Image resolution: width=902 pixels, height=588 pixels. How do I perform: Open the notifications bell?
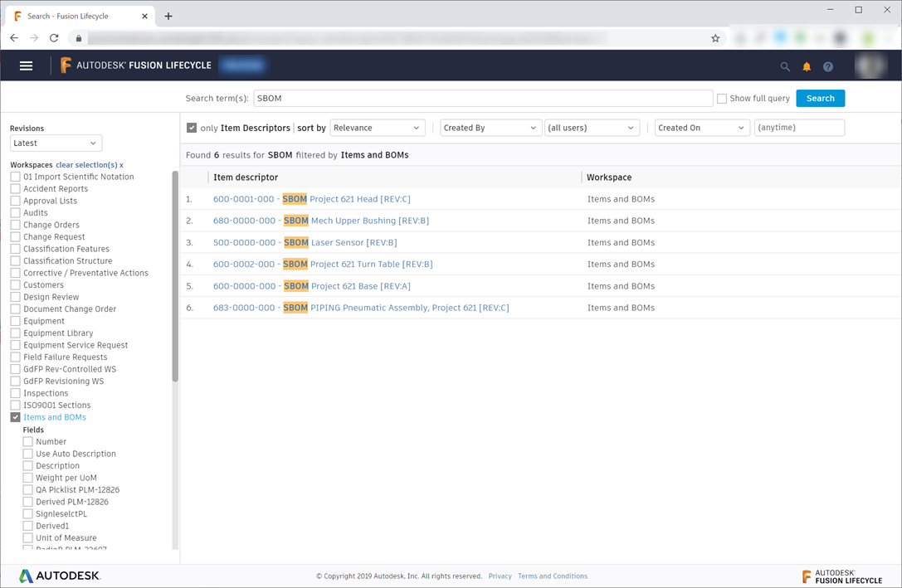[x=807, y=66]
